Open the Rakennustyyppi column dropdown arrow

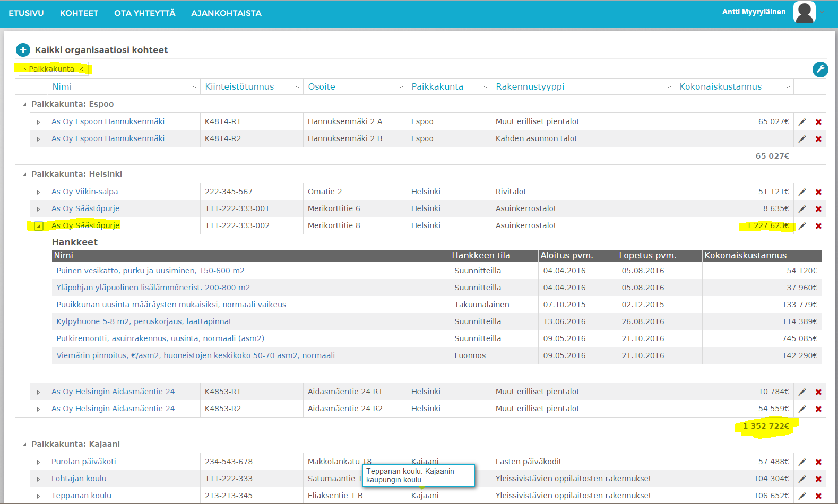669,87
